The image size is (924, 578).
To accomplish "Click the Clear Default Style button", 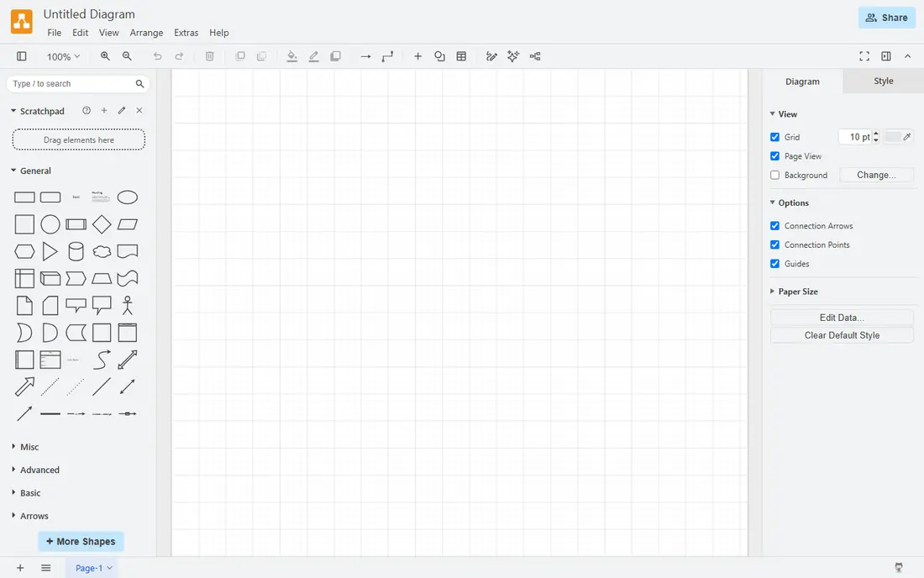I will coord(842,335).
